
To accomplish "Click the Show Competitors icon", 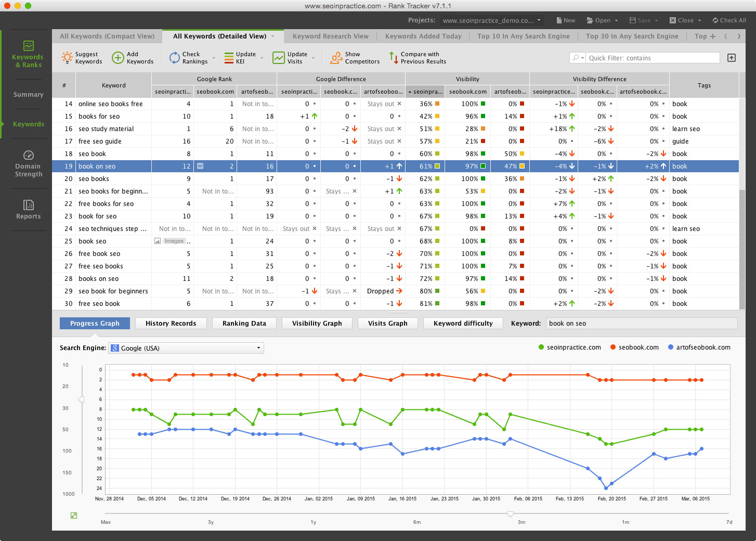I will coord(336,58).
